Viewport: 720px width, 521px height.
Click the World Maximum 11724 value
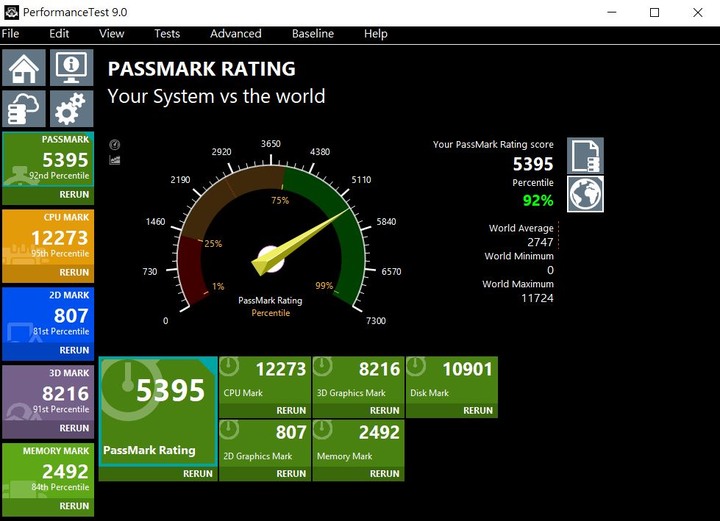click(x=537, y=298)
